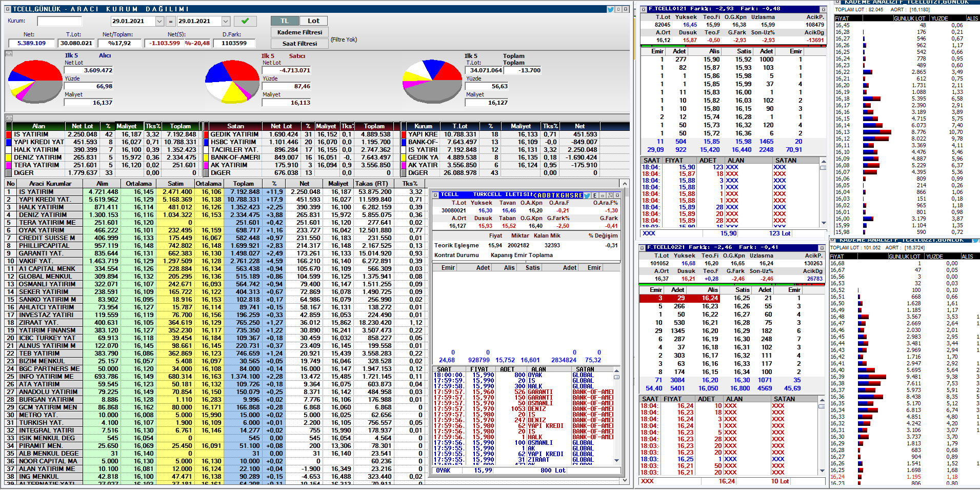Click the Saat Filtresi button
Screen dimensions: 980x490
(299, 44)
